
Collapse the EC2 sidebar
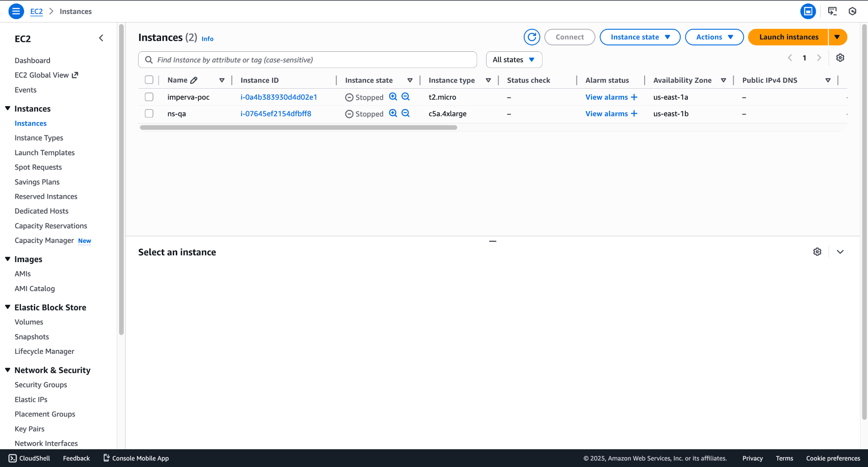tap(101, 38)
